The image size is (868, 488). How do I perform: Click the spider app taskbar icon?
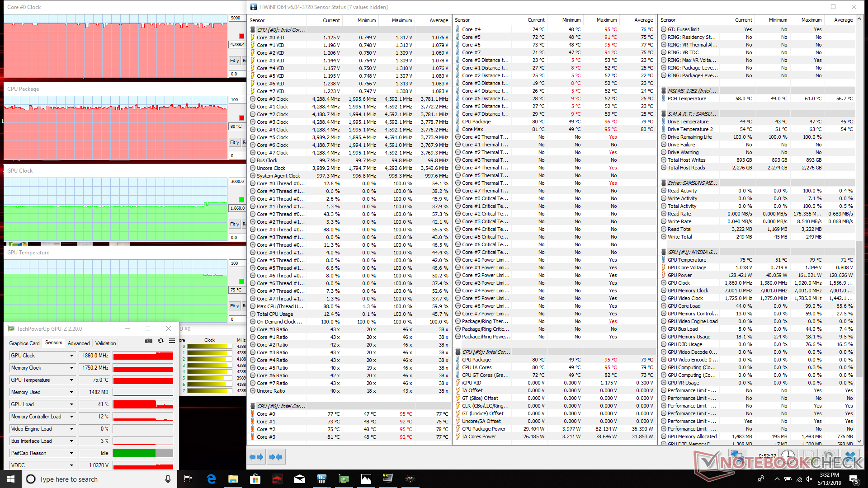click(410, 479)
